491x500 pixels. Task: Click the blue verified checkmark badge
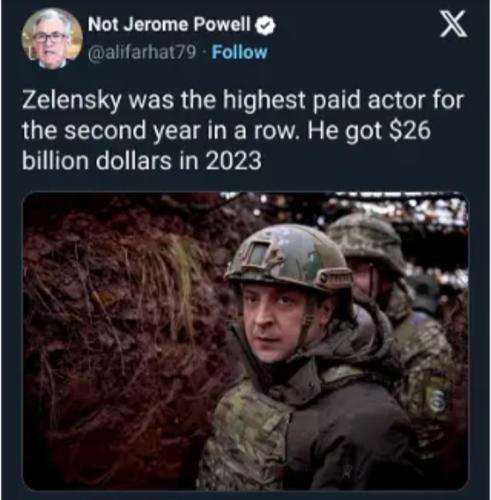(265, 26)
